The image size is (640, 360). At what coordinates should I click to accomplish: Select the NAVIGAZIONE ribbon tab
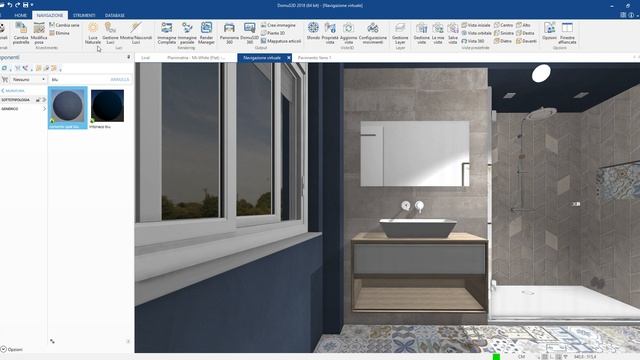coord(50,15)
